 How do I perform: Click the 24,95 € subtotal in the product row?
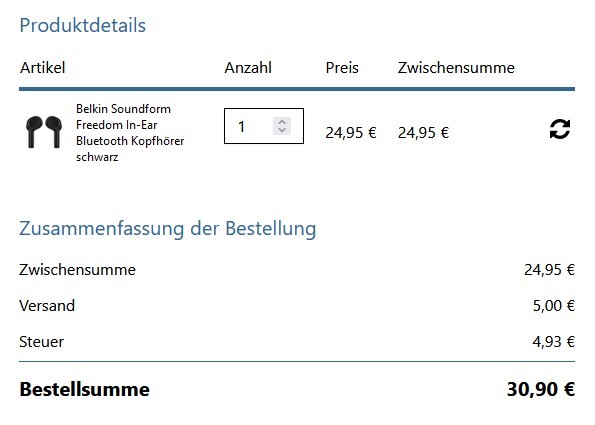[x=423, y=133]
